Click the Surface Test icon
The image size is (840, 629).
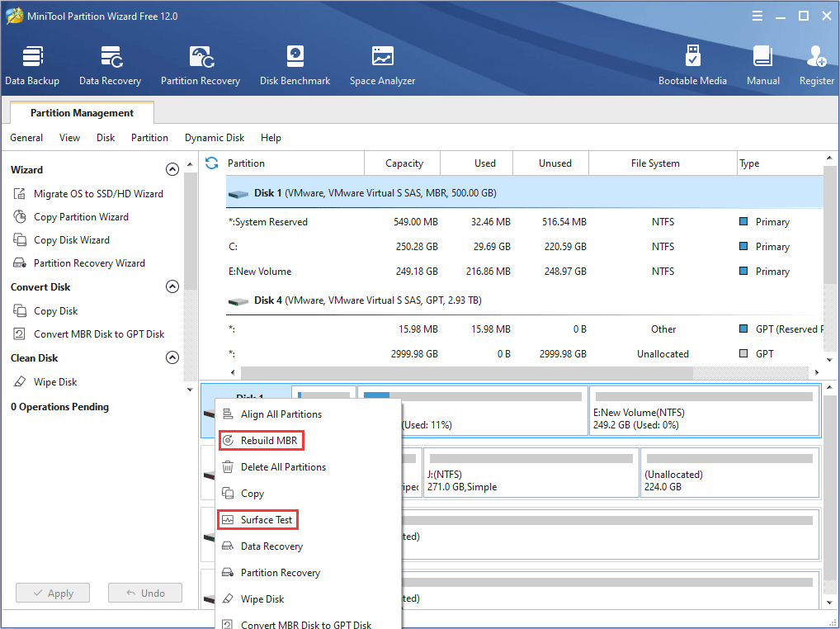228,520
